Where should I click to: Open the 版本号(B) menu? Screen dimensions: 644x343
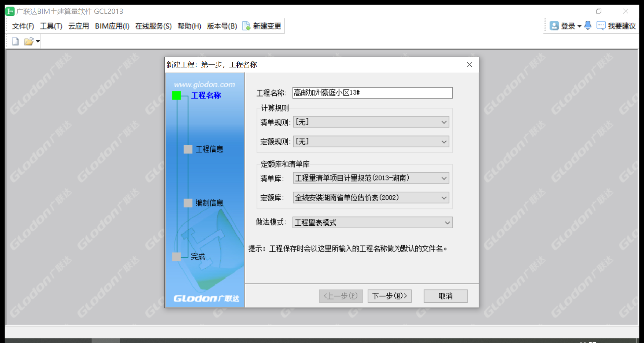point(222,26)
